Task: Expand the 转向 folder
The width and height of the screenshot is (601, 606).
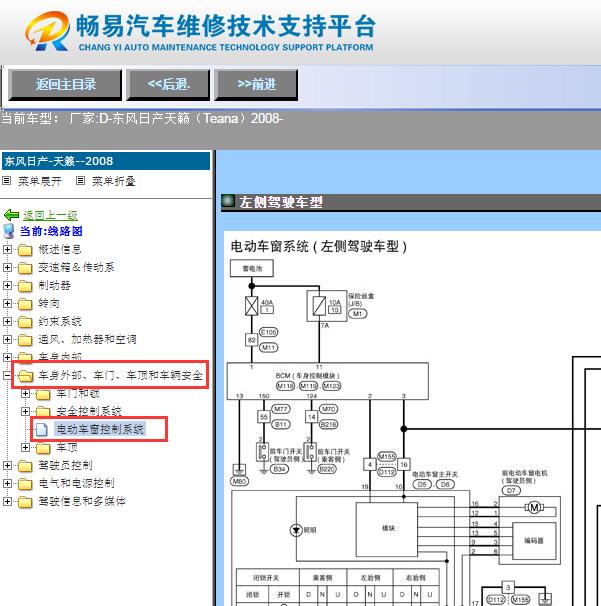Action: point(7,303)
